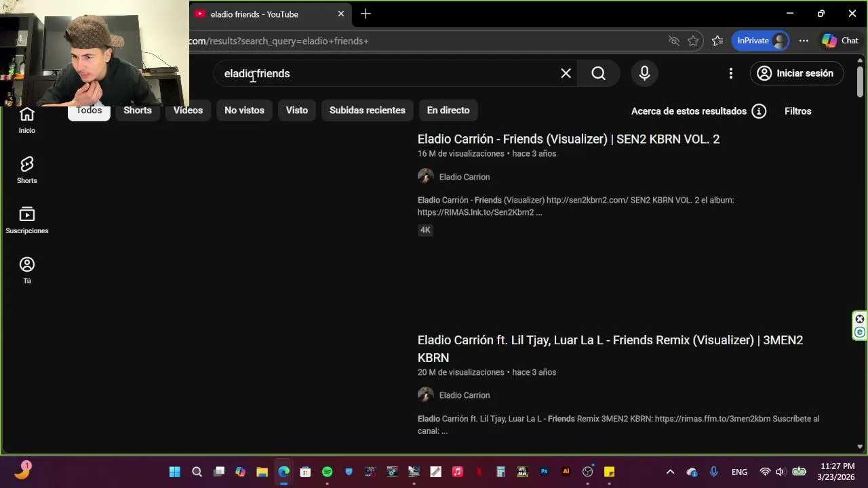Open the Inicio home sidebar icon
This screenshot has width=868, height=488.
click(x=27, y=120)
